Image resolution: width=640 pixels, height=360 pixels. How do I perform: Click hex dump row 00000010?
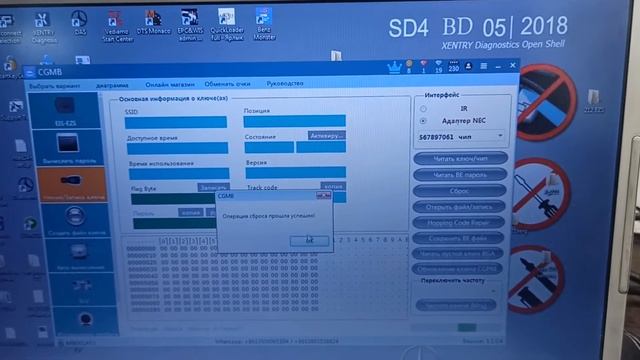click(222, 255)
